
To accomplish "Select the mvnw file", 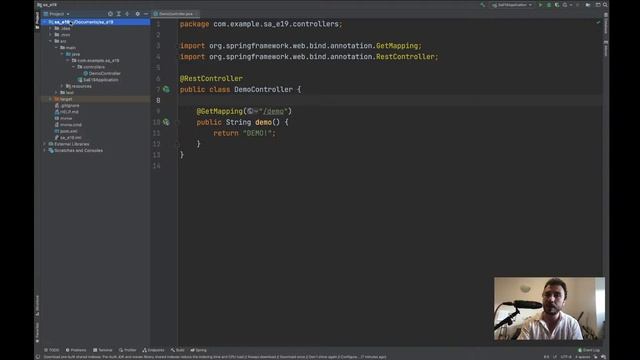I will pyautogui.click(x=64, y=118).
